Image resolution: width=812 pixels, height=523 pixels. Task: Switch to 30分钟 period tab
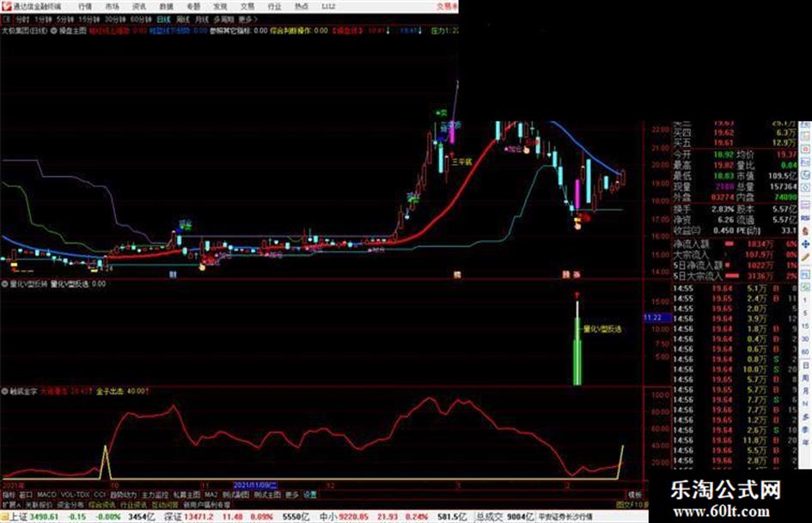point(115,19)
